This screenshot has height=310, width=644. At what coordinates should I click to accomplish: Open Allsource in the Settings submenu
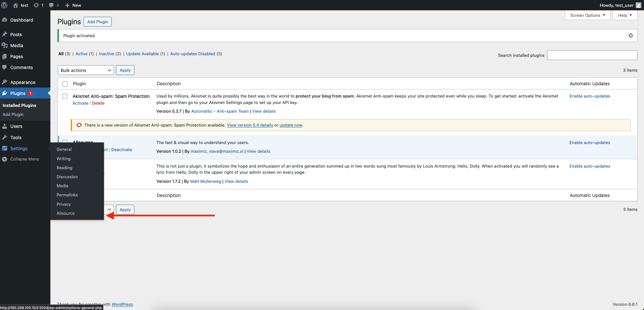click(x=66, y=213)
